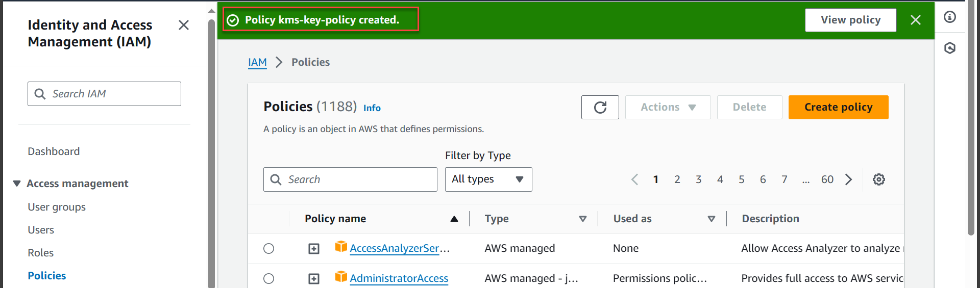Dismiss the green success notification banner
Screen dimensions: 980x288
click(915, 20)
